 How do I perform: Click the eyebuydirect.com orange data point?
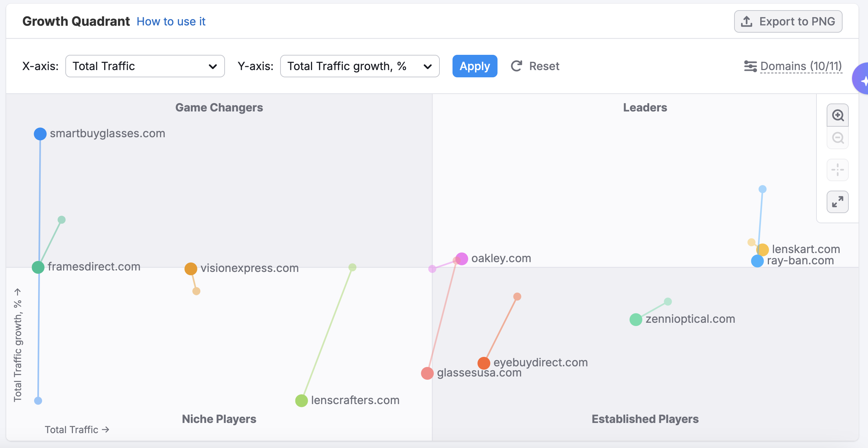tap(484, 363)
